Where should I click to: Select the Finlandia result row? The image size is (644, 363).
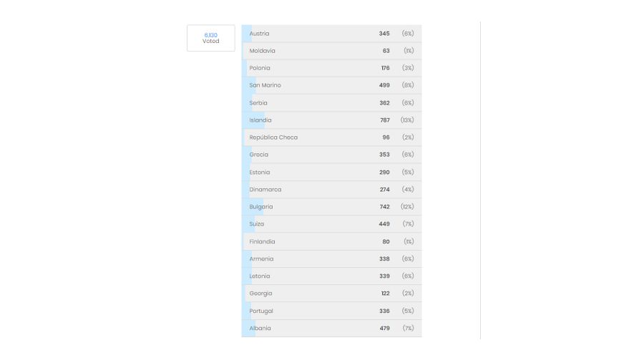pyautogui.click(x=331, y=242)
